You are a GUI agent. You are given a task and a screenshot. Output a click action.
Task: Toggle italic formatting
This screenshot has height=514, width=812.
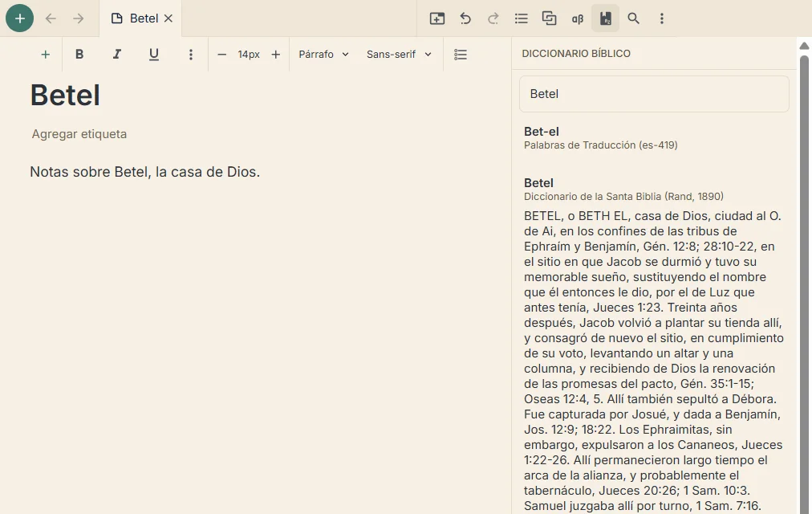117,54
